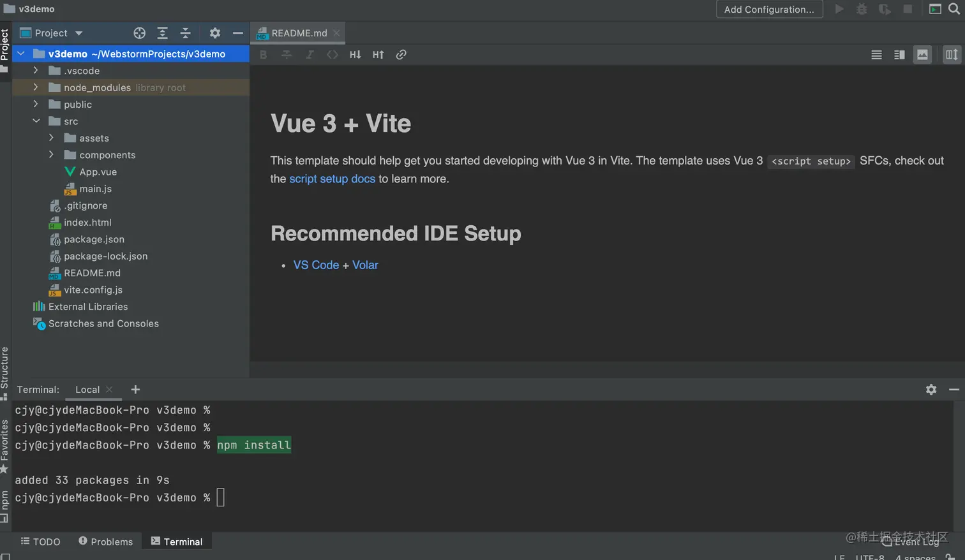Click the run-in-terminal window icon in toolbar
Image resolution: width=965 pixels, height=560 pixels.
pyautogui.click(x=935, y=9)
